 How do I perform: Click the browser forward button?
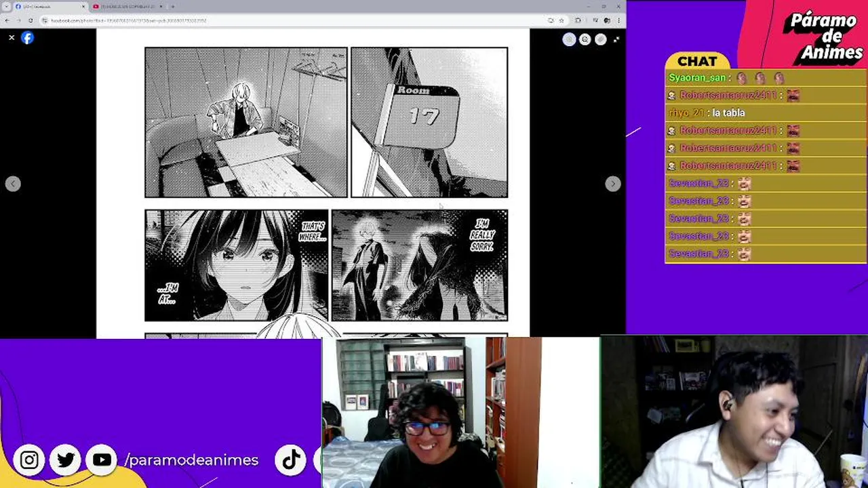pos(18,20)
